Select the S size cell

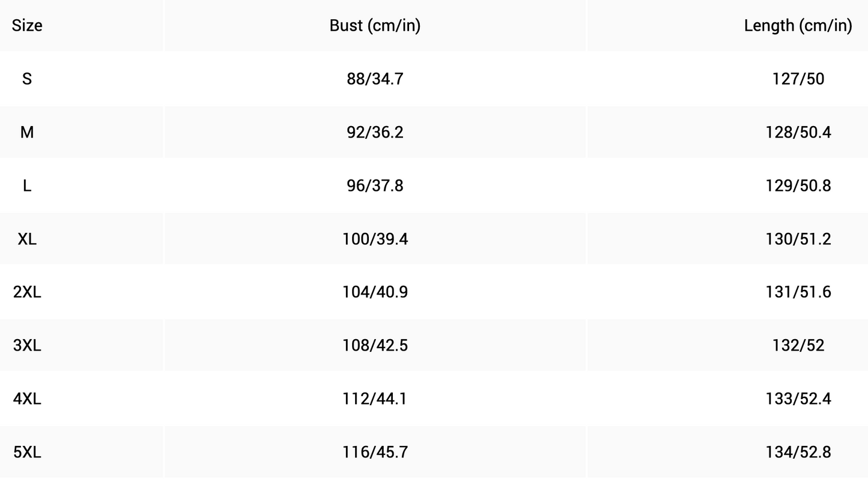pyautogui.click(x=27, y=79)
